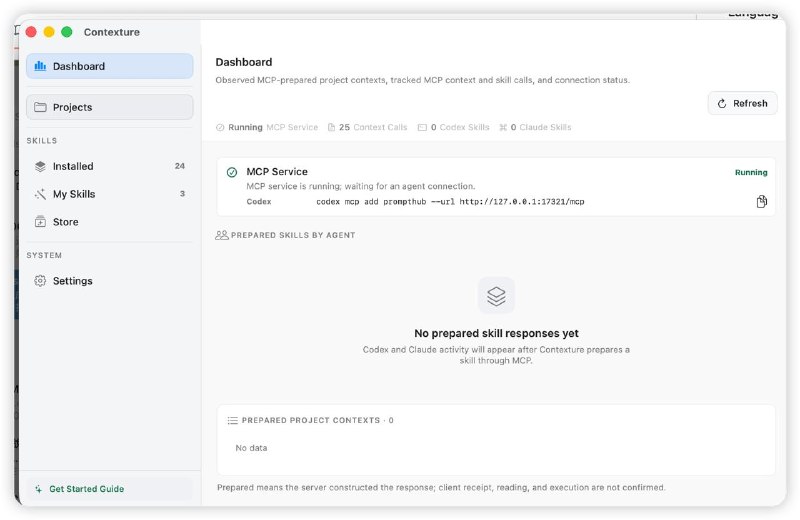Click the Dashboard page heading
The image size is (800, 520).
[x=244, y=62]
